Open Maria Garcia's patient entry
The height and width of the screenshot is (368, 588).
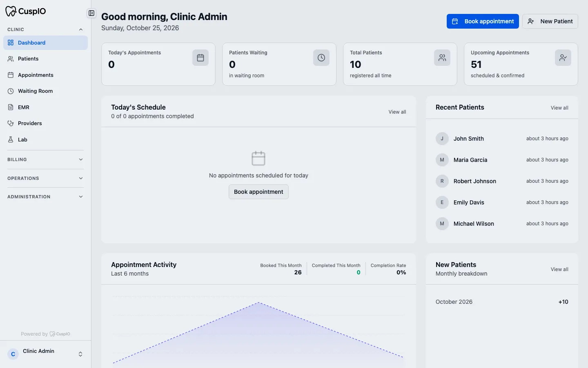click(x=502, y=160)
